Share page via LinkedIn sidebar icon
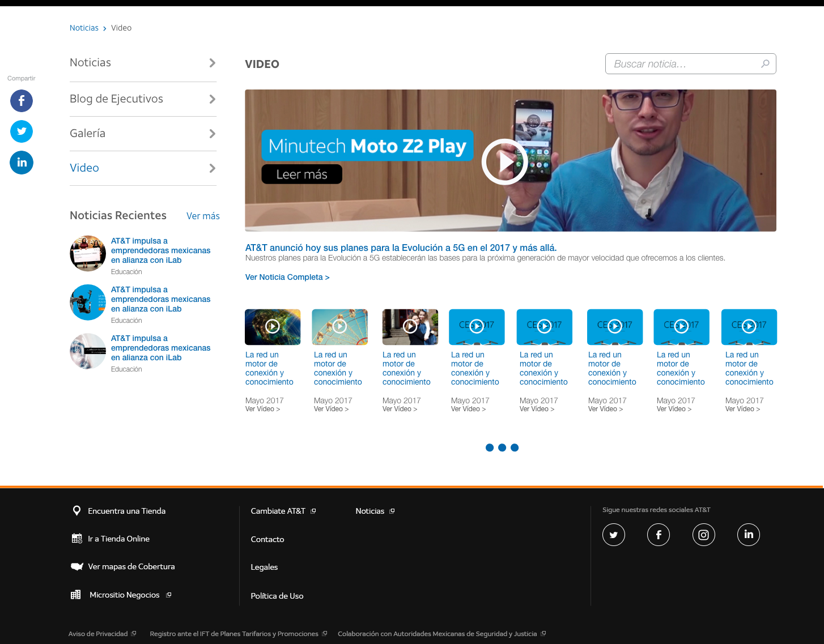This screenshot has height=644, width=824. pyautogui.click(x=22, y=163)
